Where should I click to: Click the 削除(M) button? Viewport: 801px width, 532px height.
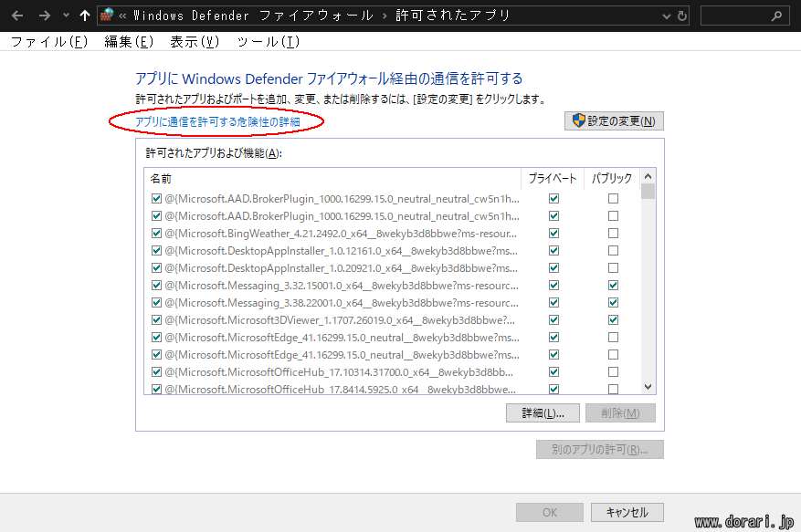click(620, 413)
